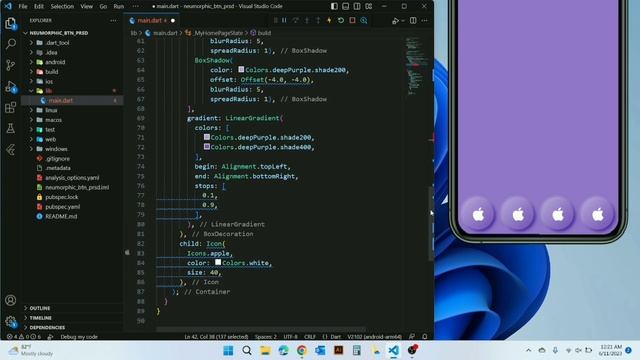Click the errors and warnings status item
Viewport: 640px width, 360px height.
pos(23,337)
